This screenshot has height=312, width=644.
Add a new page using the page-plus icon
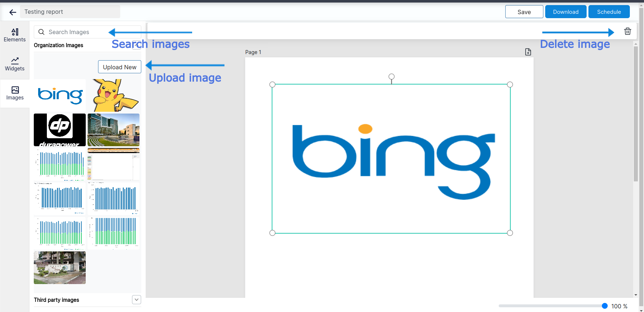528,52
